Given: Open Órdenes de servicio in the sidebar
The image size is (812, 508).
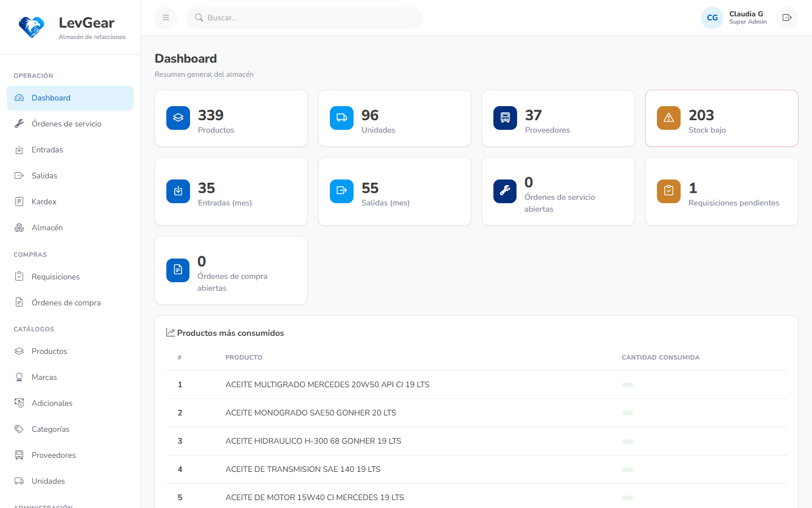Looking at the screenshot, I should tap(70, 124).
